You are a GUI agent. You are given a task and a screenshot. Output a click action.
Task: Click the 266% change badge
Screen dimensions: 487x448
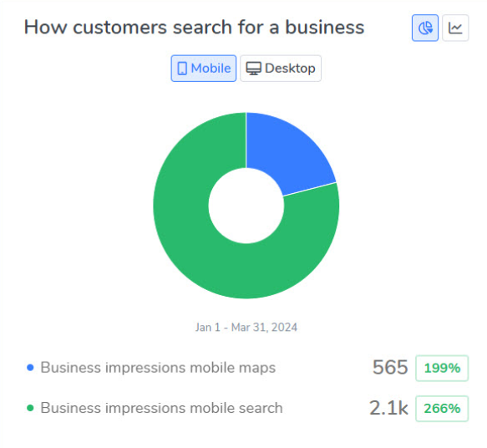tap(442, 409)
